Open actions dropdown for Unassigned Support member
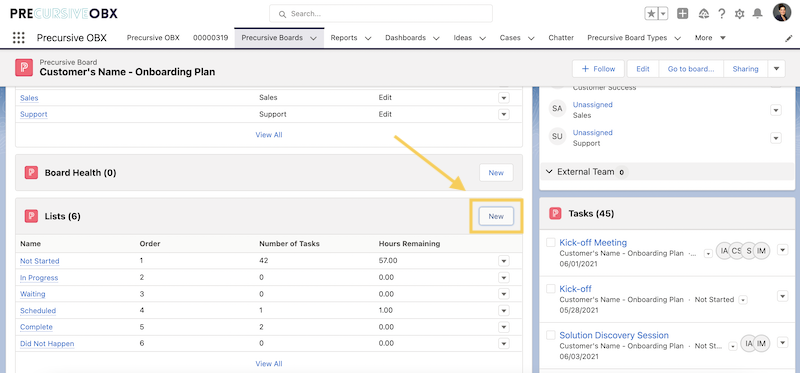Image resolution: width=800 pixels, height=373 pixels. tap(776, 138)
